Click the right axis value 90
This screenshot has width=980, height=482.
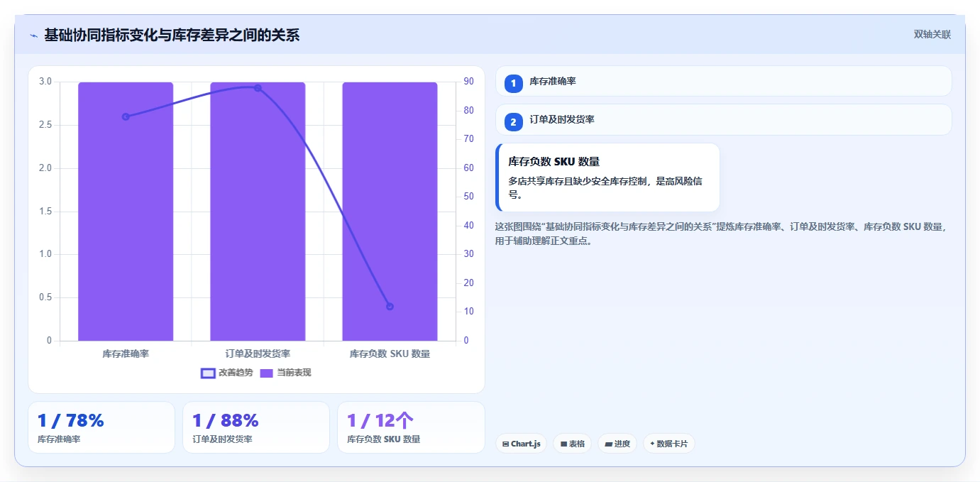click(x=468, y=82)
